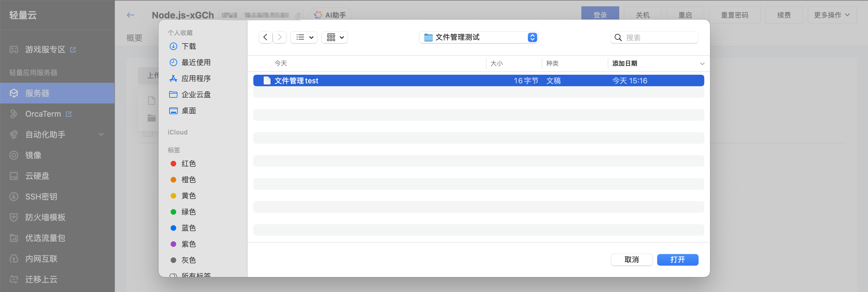The height and width of the screenshot is (292, 868).
Task: Open 桌面 in sidebar
Action: click(188, 111)
